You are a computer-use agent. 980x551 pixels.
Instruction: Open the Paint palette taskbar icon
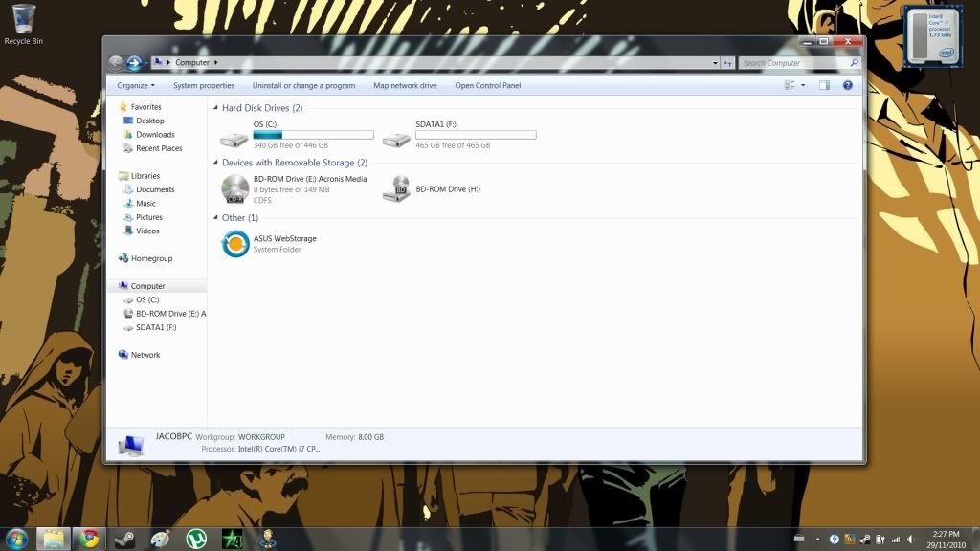click(x=161, y=540)
